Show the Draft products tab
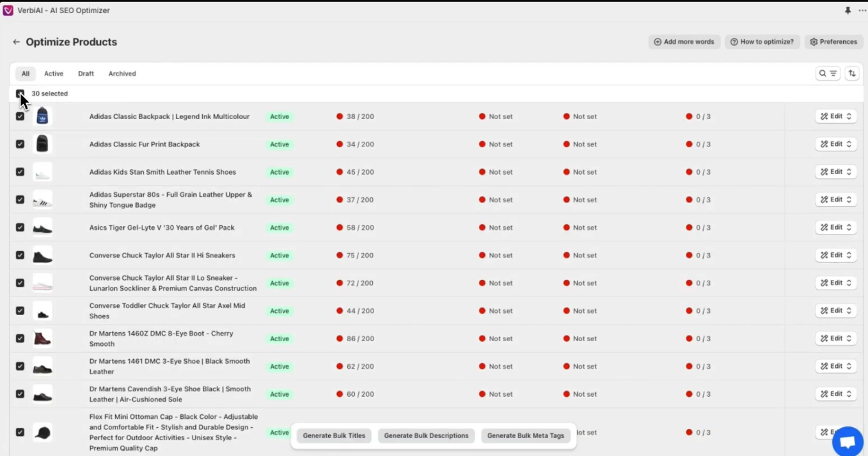The height and width of the screenshot is (456, 868). point(86,74)
